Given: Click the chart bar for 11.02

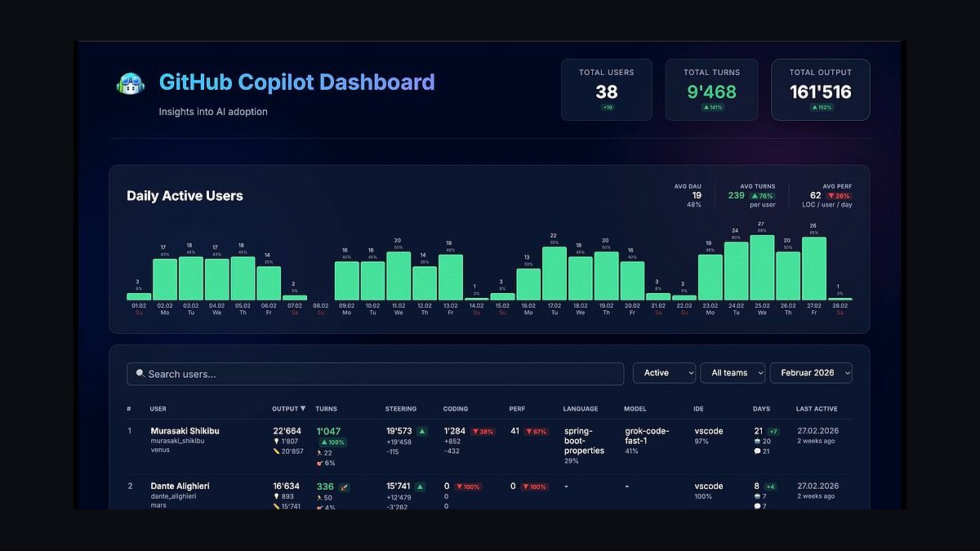Looking at the screenshot, I should click(399, 276).
